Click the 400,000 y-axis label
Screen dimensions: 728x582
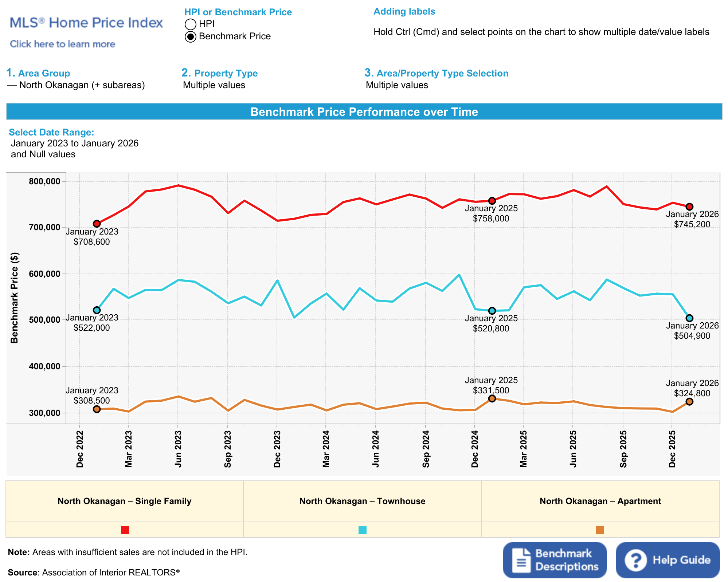(x=44, y=366)
